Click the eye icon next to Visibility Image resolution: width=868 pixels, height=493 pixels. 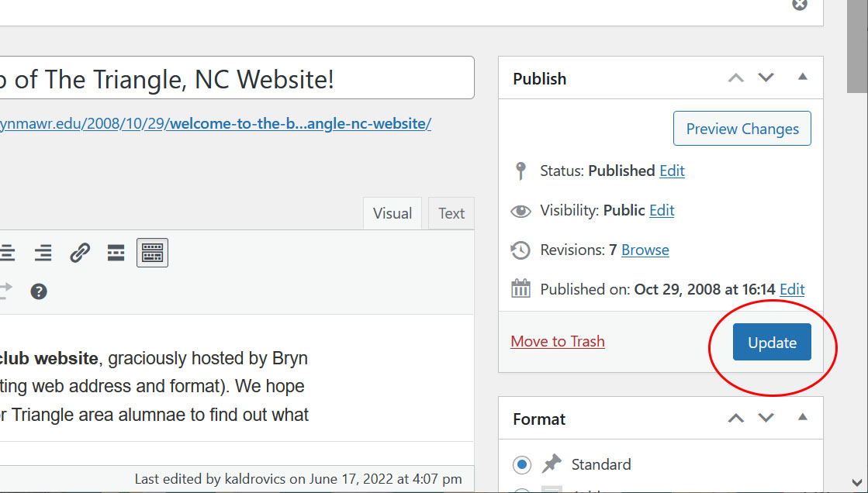(x=520, y=211)
